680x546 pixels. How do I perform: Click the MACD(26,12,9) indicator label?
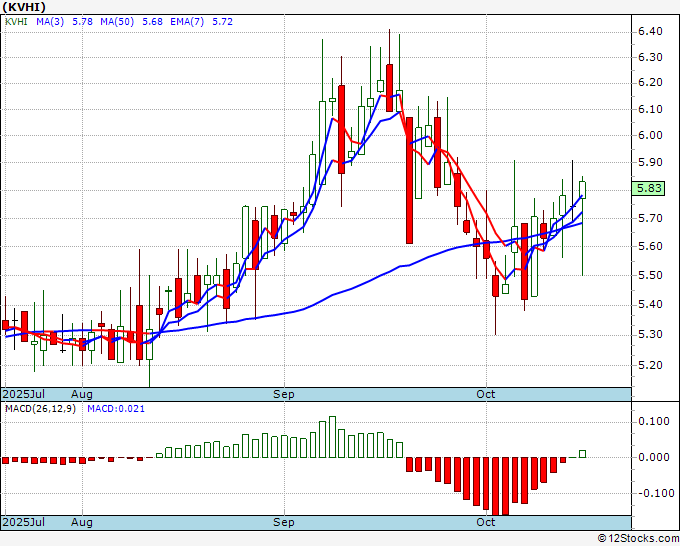coord(40,409)
